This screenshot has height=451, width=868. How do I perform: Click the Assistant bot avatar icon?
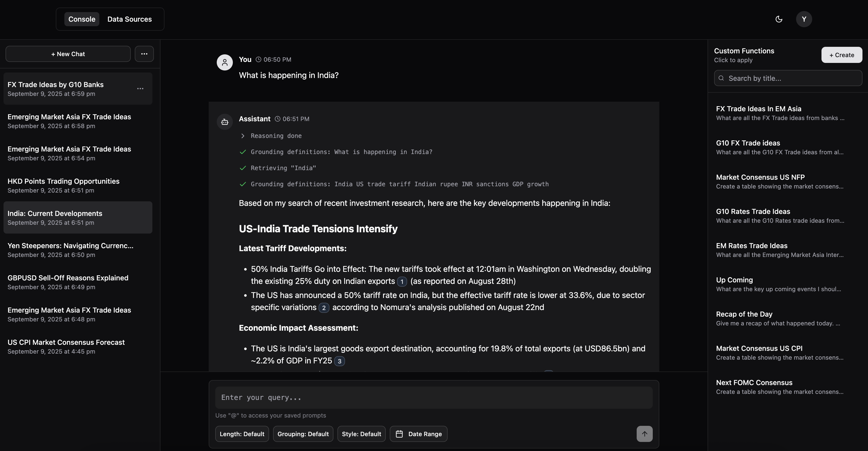click(x=224, y=122)
